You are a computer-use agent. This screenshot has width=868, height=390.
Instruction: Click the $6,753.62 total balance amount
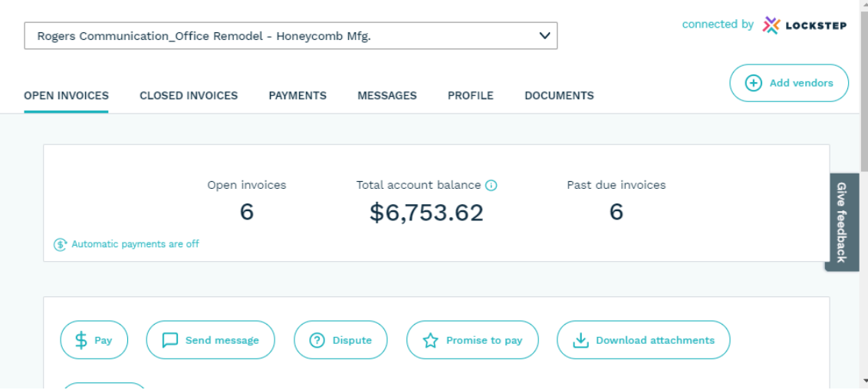[426, 213]
